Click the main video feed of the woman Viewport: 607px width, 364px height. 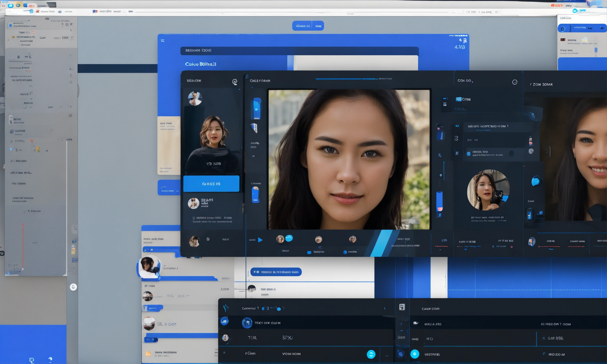349,159
